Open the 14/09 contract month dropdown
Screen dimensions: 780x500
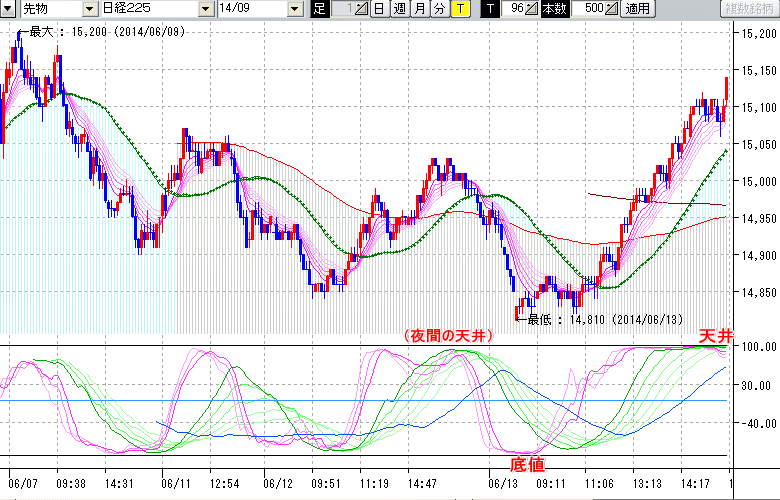click(x=294, y=9)
